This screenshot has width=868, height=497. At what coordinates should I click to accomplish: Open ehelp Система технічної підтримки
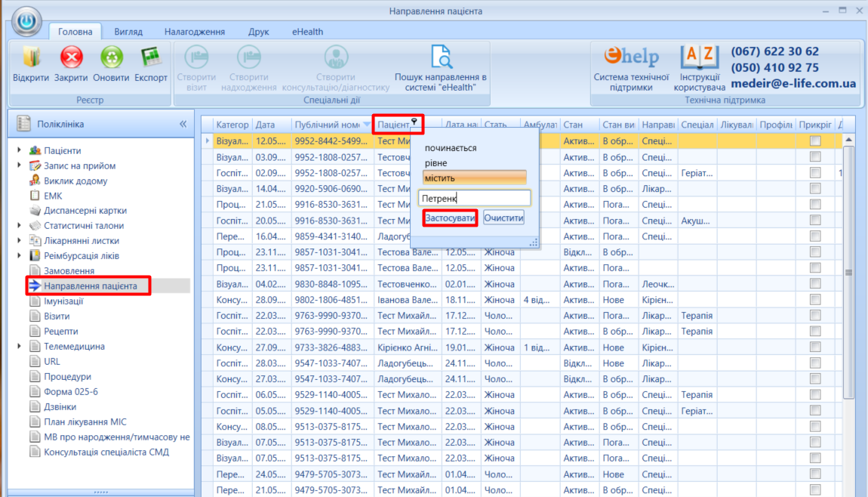pyautogui.click(x=631, y=68)
